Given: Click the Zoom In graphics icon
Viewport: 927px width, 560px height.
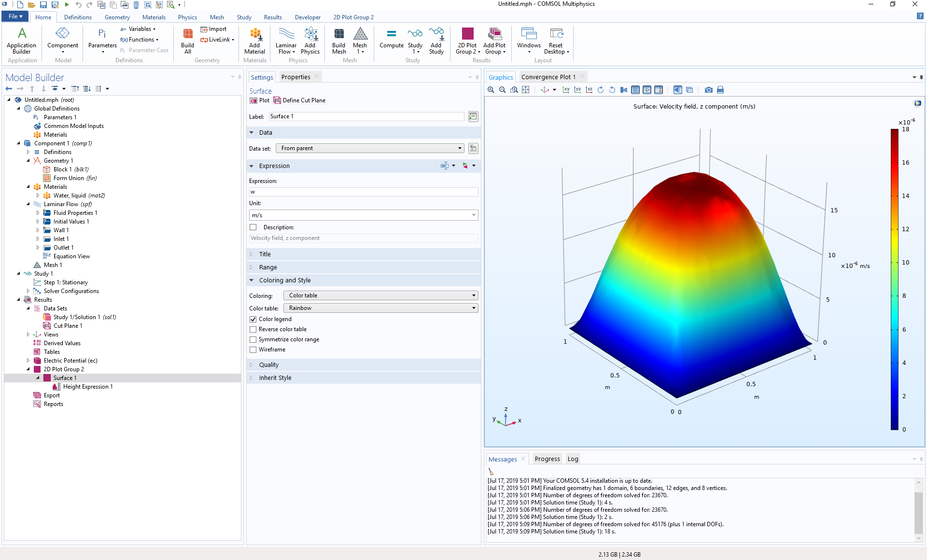Looking at the screenshot, I should tap(491, 90).
